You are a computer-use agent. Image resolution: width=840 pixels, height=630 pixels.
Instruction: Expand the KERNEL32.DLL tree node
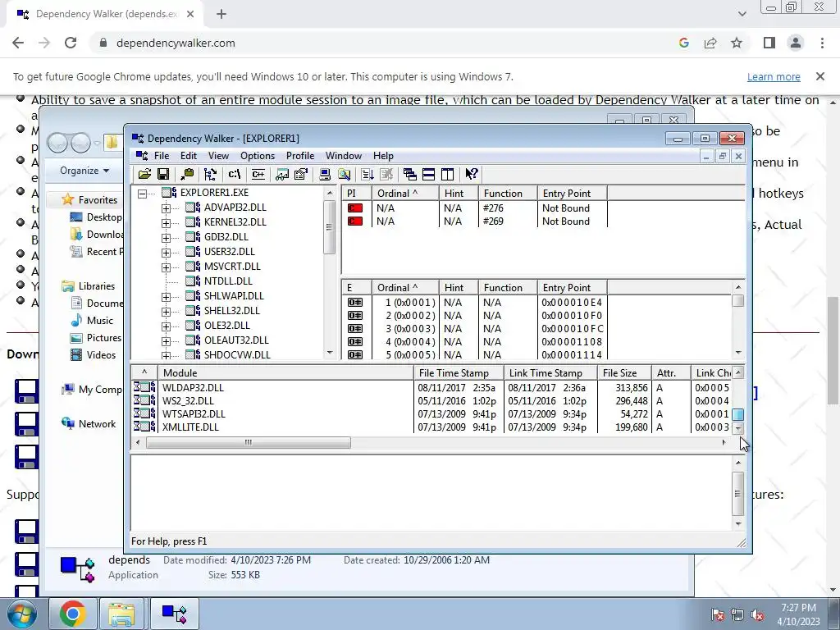(x=166, y=223)
